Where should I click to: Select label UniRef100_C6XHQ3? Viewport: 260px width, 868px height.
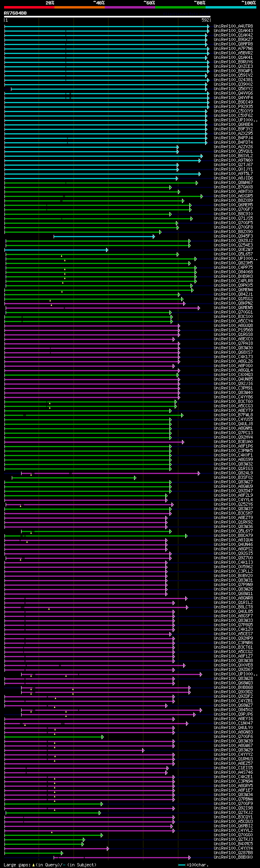click(x=233, y=375)
